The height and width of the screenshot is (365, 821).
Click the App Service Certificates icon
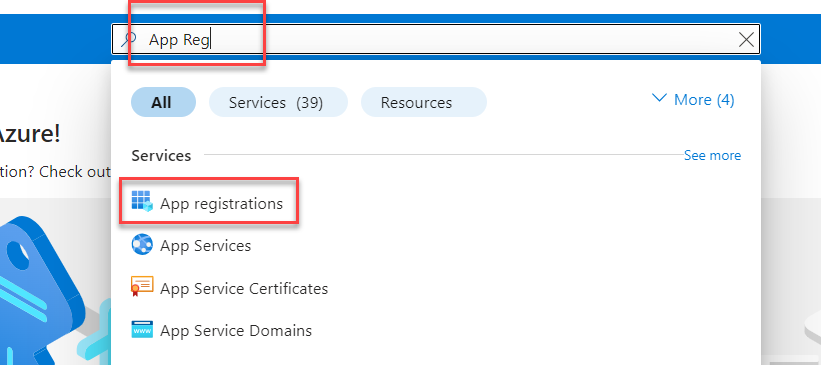coord(142,287)
